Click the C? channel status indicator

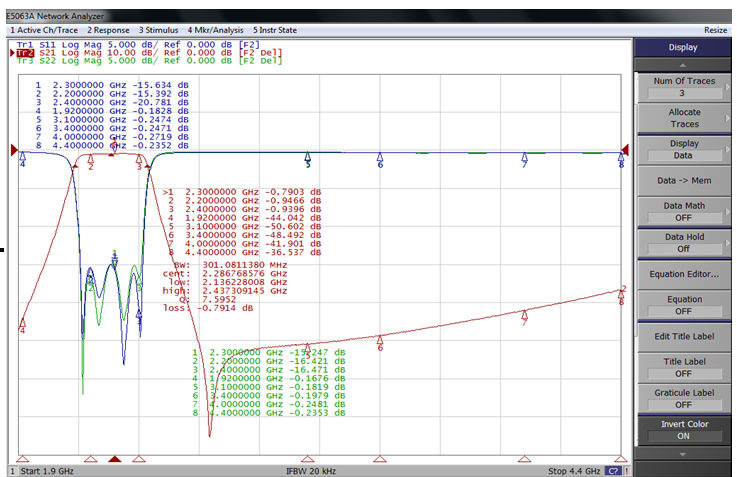(613, 470)
